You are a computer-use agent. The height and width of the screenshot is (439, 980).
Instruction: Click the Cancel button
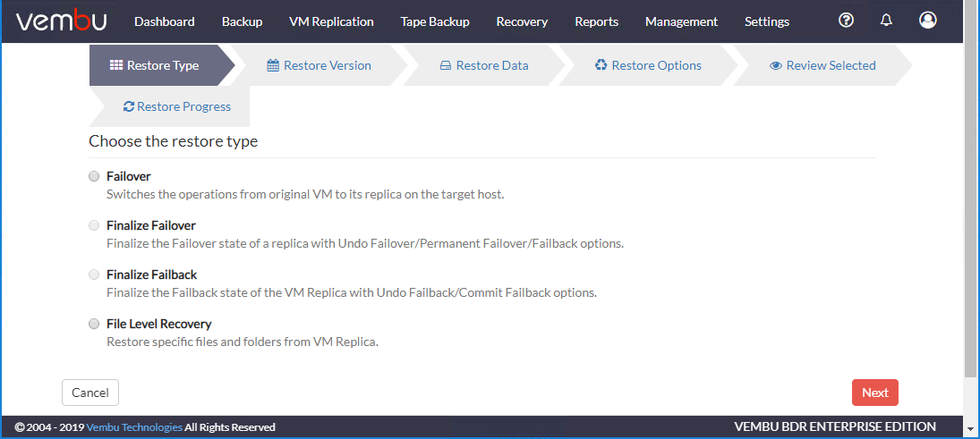[90, 393]
